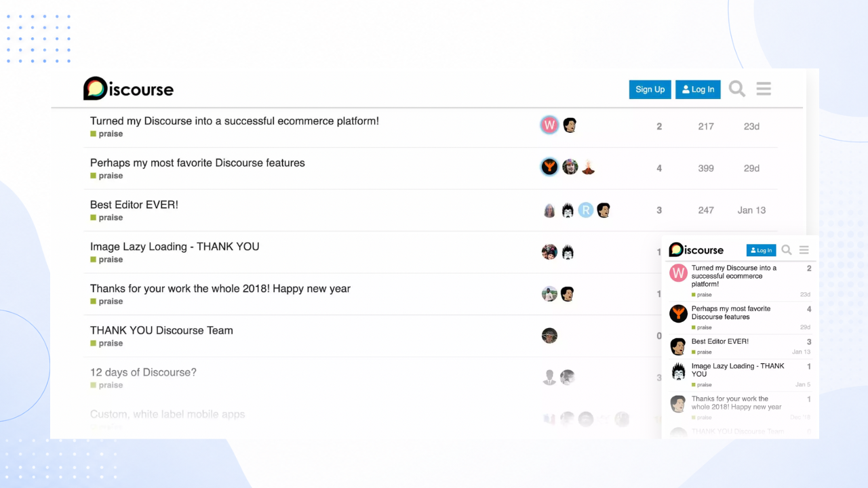
Task: Click avatar beside Image Lazy Loading in mobile preview
Action: click(x=679, y=371)
